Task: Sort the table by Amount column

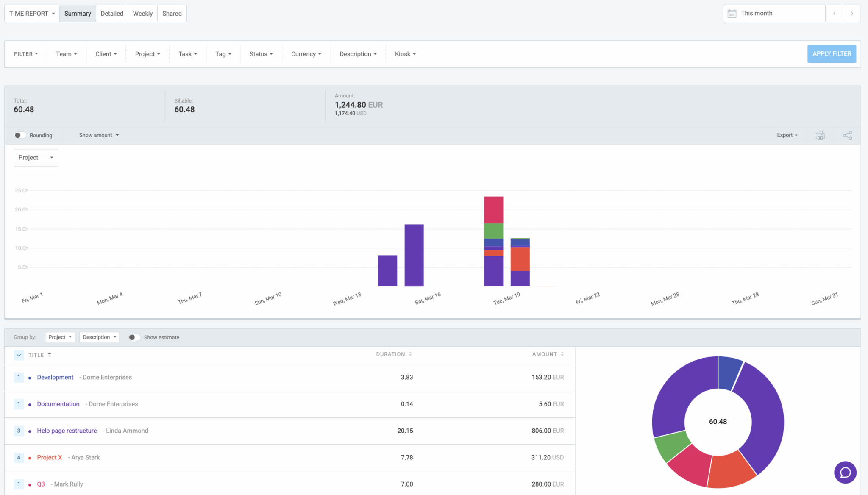Action: [x=562, y=354]
